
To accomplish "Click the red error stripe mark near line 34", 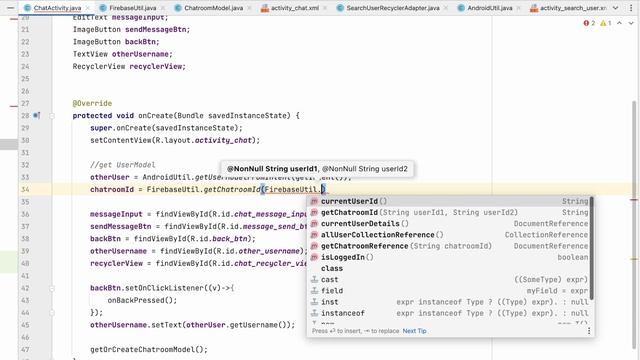I will click(634, 200).
